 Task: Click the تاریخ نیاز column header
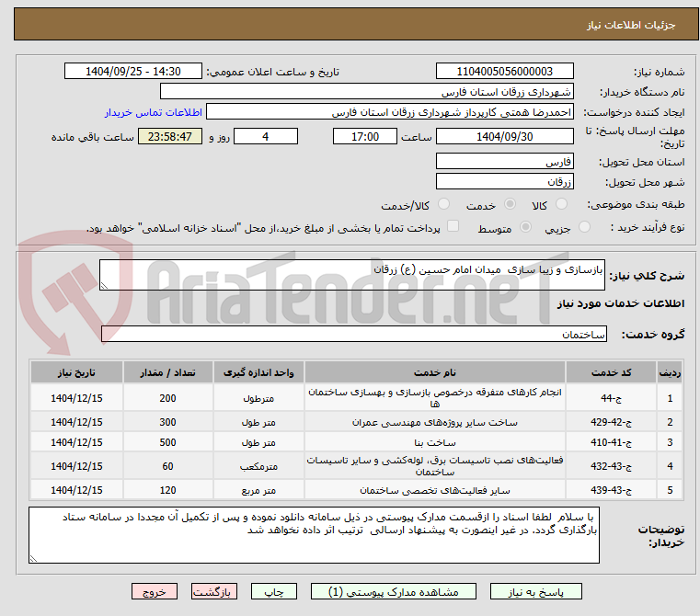tap(76, 372)
